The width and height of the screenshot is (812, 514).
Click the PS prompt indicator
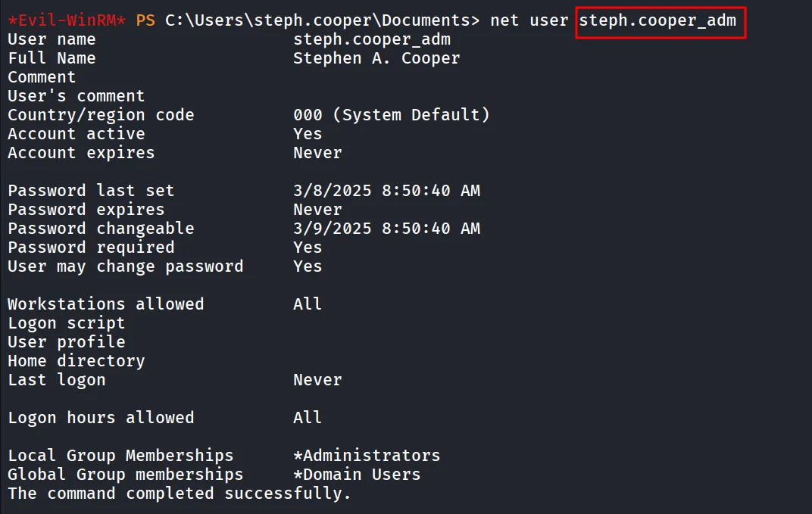point(145,20)
